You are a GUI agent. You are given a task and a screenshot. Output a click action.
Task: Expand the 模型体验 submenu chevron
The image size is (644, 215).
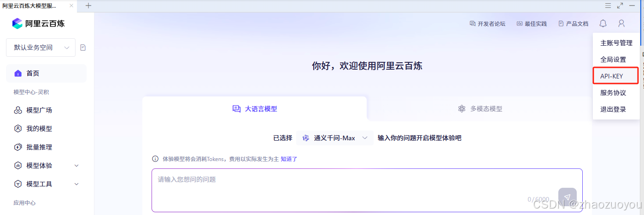point(76,166)
